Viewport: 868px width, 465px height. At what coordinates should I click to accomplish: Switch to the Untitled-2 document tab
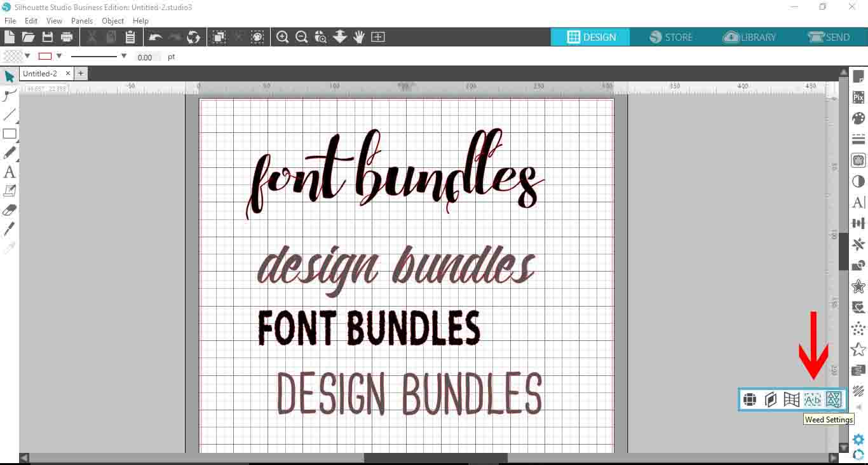tap(41, 74)
